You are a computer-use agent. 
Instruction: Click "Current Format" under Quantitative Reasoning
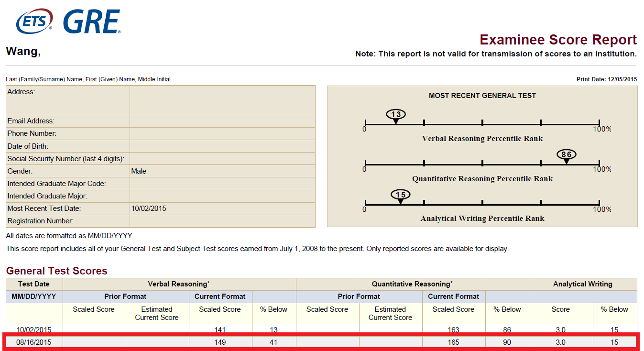[454, 296]
